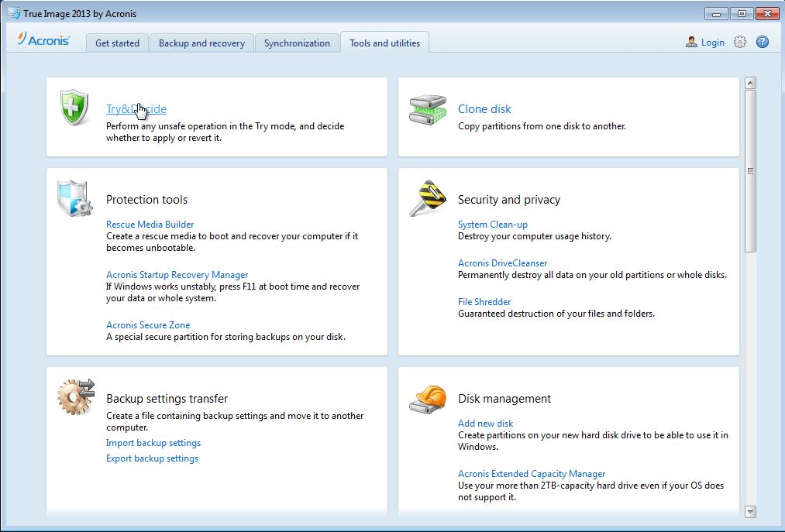The image size is (785, 532).
Task: Launch Rescue Media Builder
Action: tap(150, 225)
